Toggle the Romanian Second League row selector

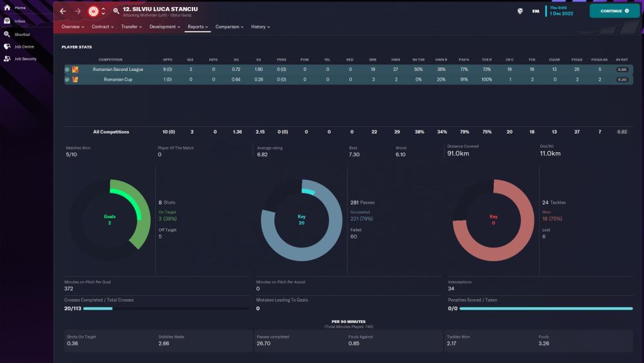tap(67, 69)
